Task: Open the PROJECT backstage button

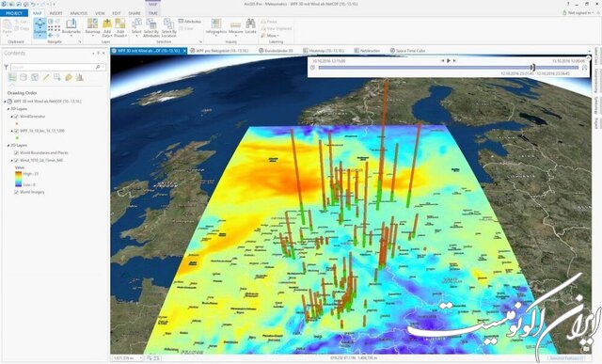Action: coord(14,13)
